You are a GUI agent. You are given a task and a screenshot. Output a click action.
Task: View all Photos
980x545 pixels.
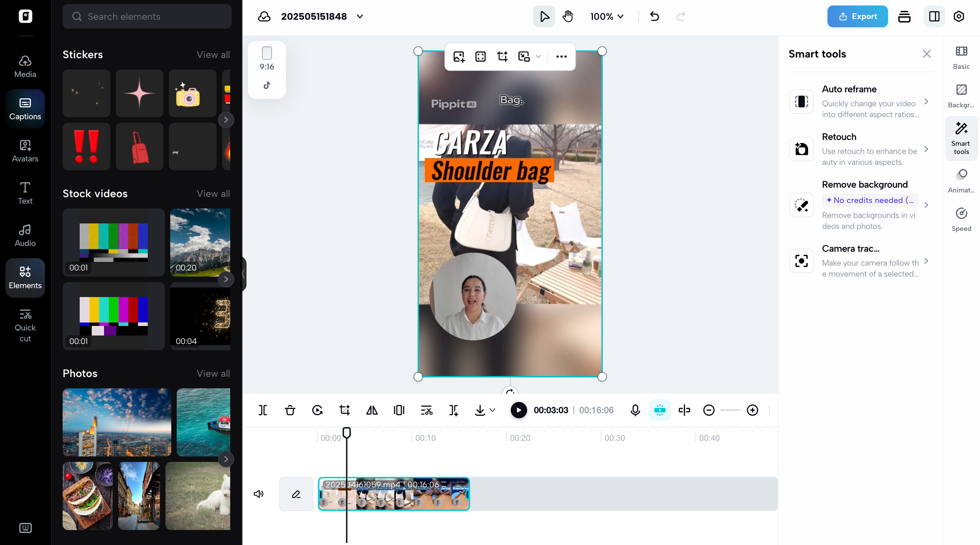[213, 373]
